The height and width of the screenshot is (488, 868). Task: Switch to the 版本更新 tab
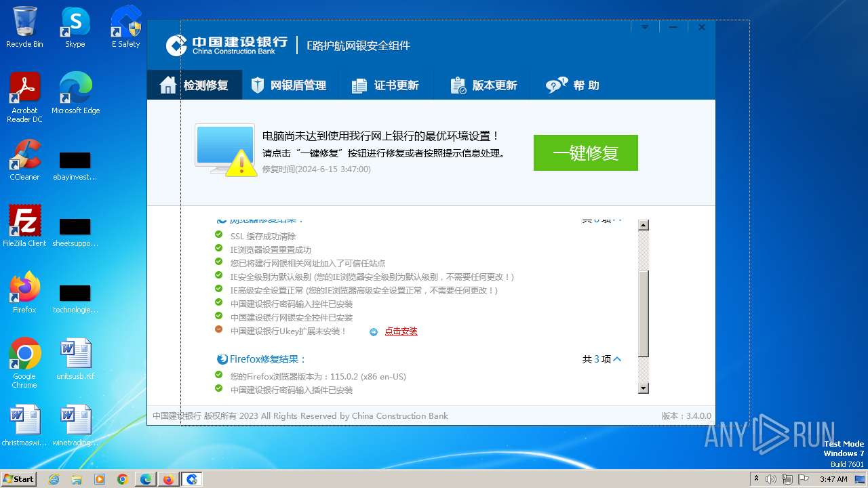point(484,85)
